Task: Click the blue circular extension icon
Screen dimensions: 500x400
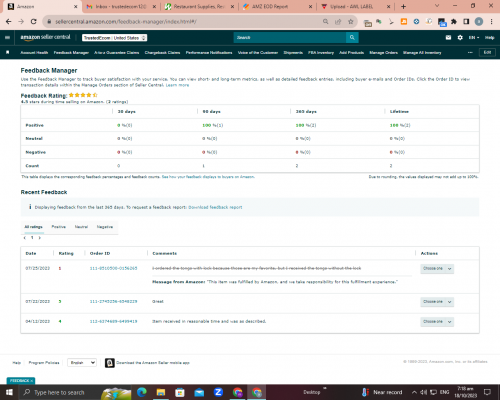Action: coord(416,22)
